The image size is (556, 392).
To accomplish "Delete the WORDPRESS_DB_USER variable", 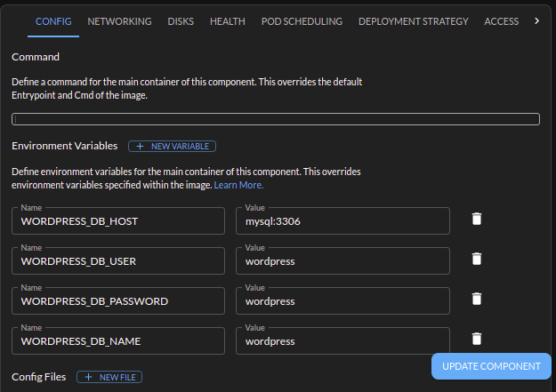I will coord(477,259).
